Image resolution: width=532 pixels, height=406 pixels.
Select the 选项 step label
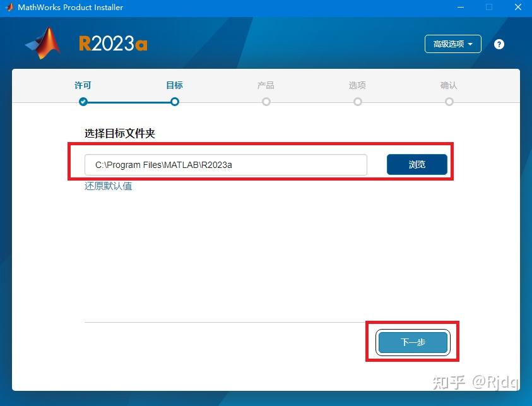click(x=357, y=85)
